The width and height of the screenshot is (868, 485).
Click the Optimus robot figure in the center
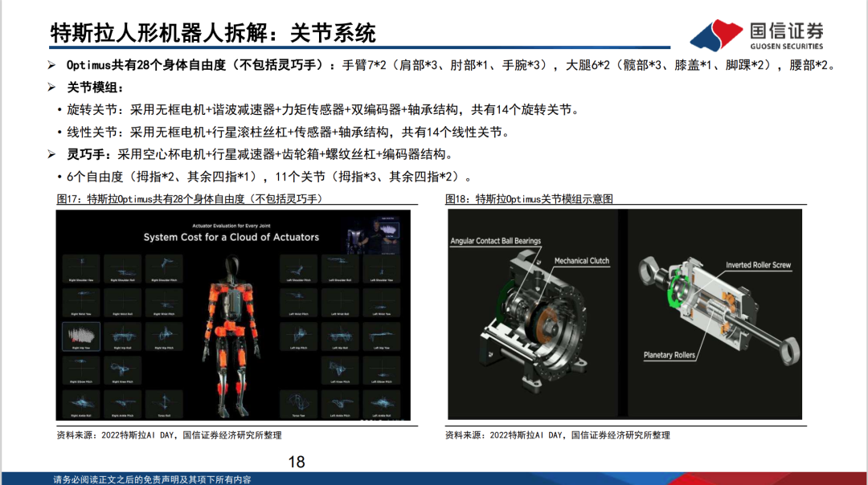[x=231, y=336]
